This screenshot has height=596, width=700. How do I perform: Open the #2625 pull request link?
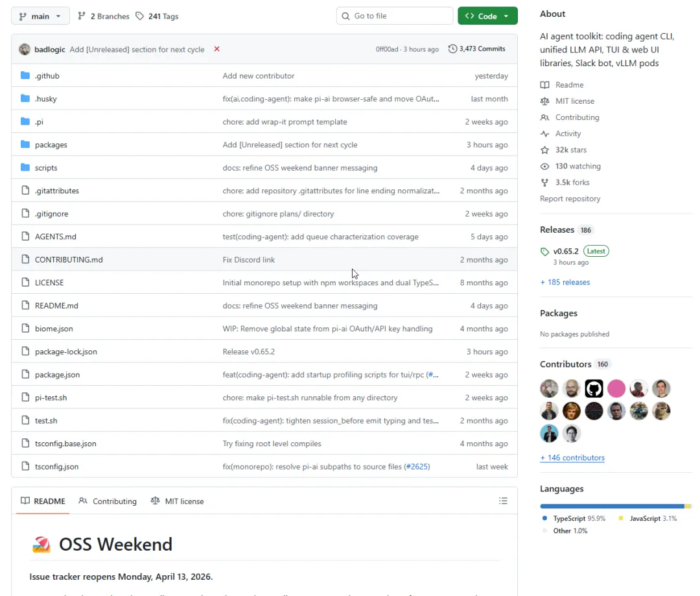(x=417, y=466)
